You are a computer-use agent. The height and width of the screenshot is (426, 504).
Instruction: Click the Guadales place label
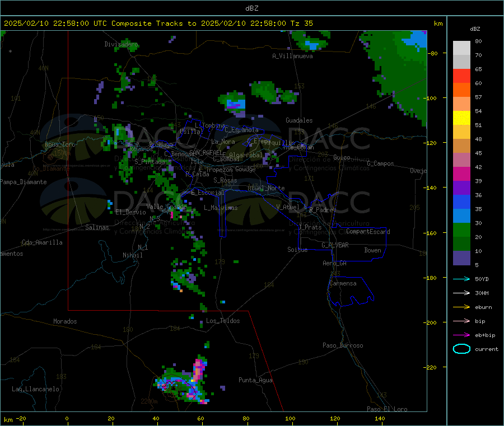tap(299, 120)
